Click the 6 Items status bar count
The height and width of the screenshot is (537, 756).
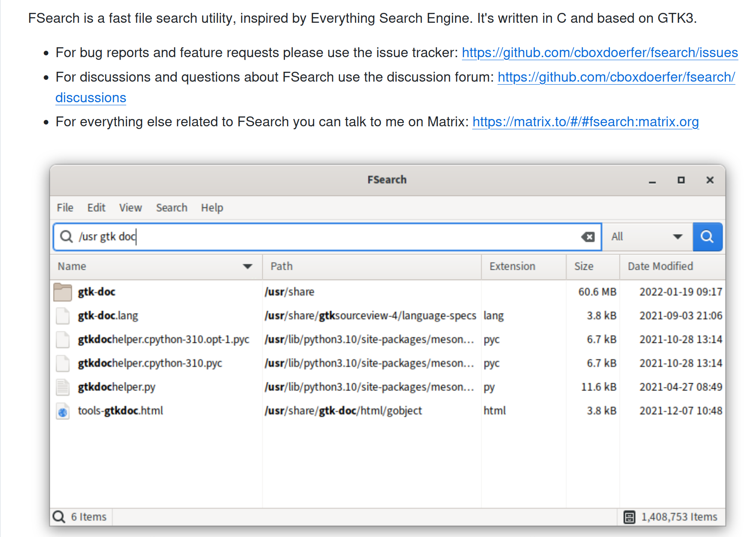[x=88, y=517]
